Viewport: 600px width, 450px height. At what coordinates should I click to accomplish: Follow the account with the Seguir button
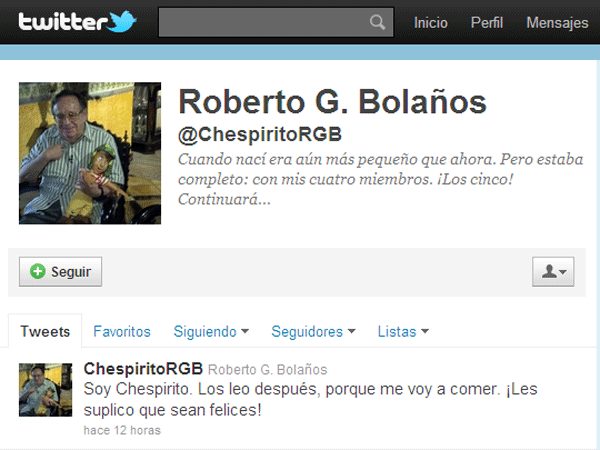tap(60, 272)
